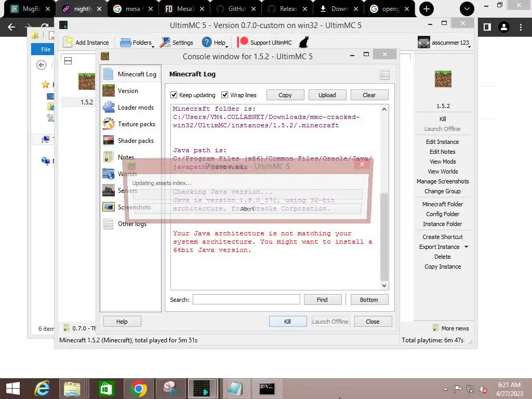This screenshot has height=399, width=532.
Task: Click Abort in the progress dialog
Action: (x=247, y=209)
